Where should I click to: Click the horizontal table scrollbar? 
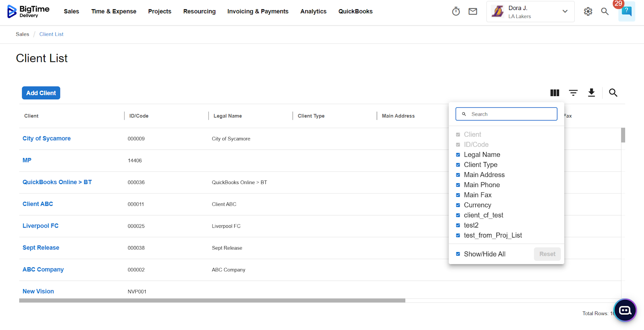[212, 301]
